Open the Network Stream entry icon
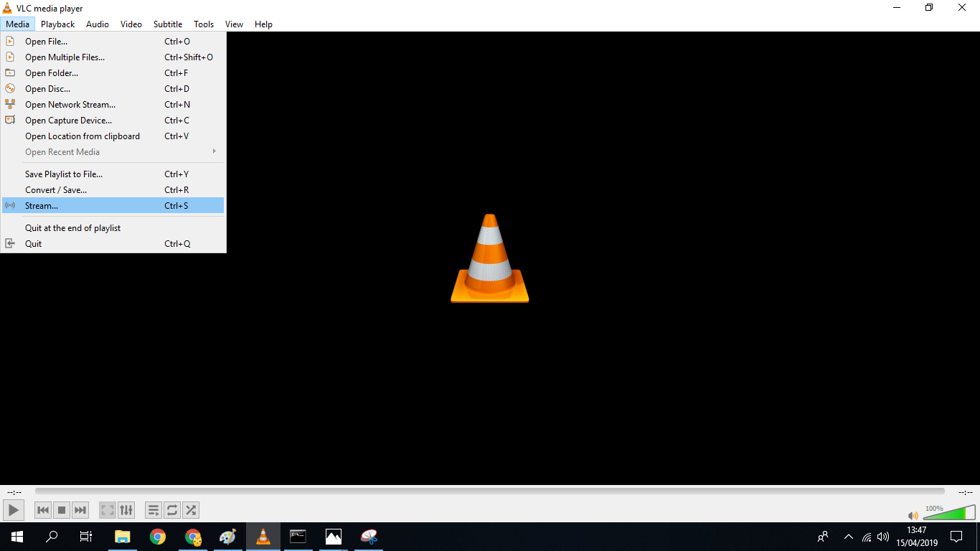The height and width of the screenshot is (551, 980). pyautogui.click(x=10, y=104)
